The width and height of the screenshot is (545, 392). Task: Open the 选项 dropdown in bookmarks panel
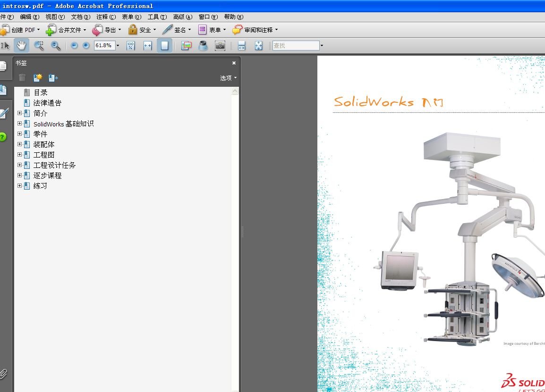click(x=227, y=78)
